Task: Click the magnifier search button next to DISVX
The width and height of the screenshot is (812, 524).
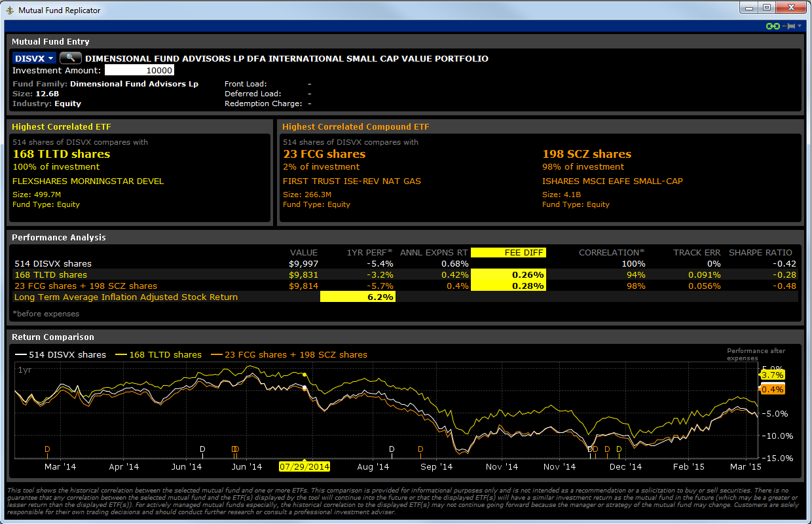Action: (70, 58)
